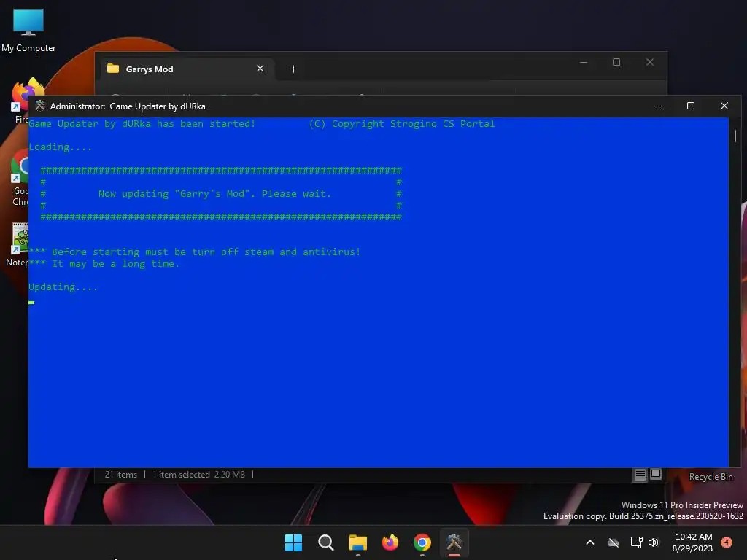Open the Recycle Bin desktop shortcut
The height and width of the screenshot is (560, 747).
711,477
